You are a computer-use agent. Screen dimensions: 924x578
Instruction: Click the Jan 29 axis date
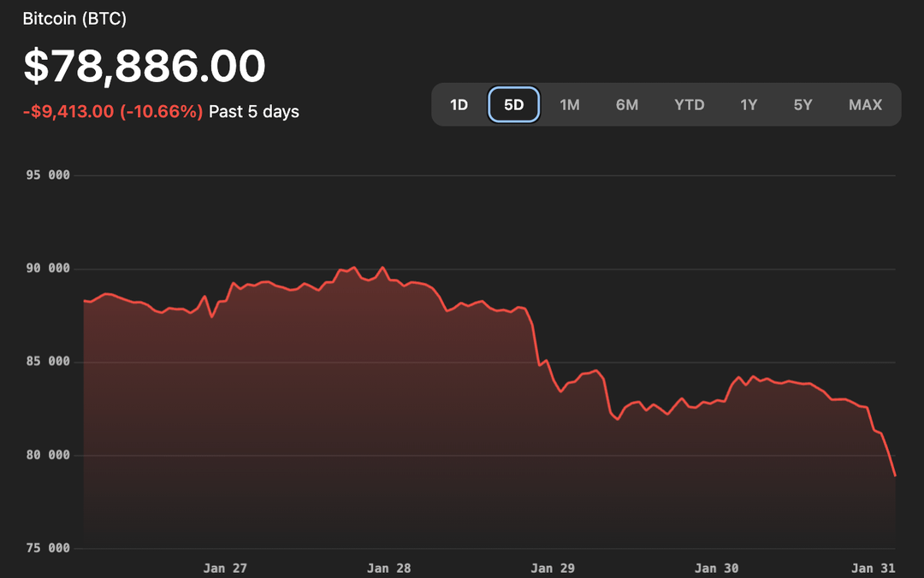[x=553, y=568]
